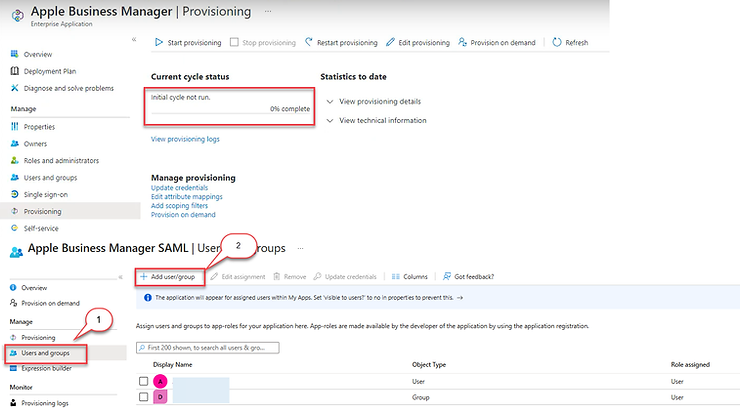The height and width of the screenshot is (413, 740).
Task: Click the pink D group avatar
Action: (160, 397)
